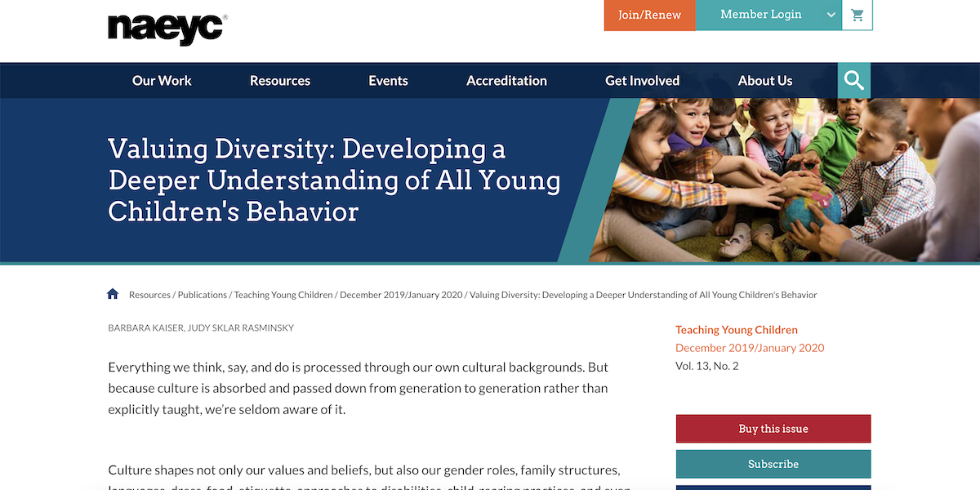Expand the Member Login dropdown
The width and height of the screenshot is (980, 490).
click(x=760, y=15)
